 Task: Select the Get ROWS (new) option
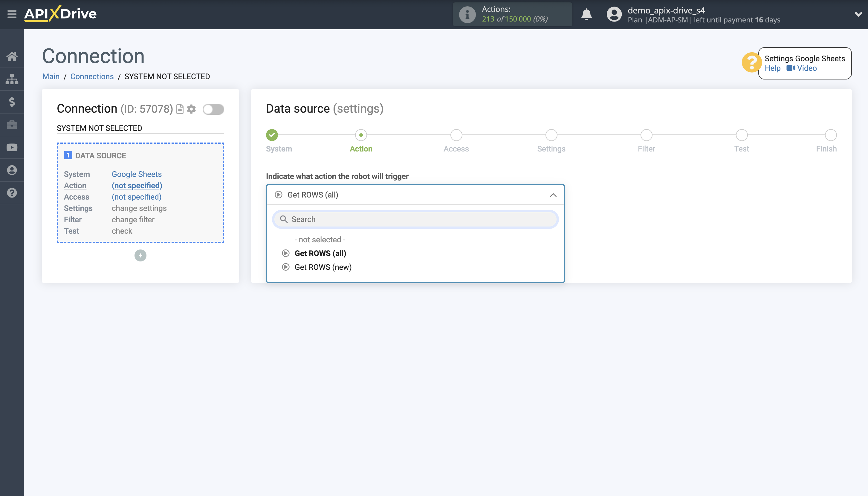323,267
